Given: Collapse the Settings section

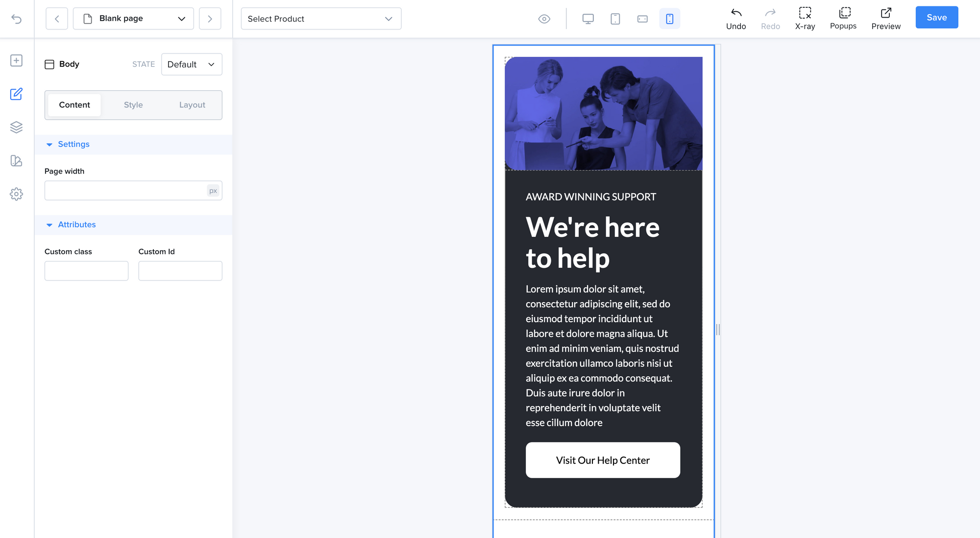Looking at the screenshot, I should (133, 144).
